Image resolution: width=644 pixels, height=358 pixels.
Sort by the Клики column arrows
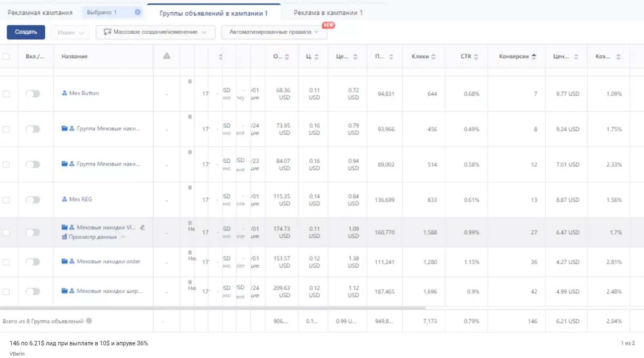point(434,56)
